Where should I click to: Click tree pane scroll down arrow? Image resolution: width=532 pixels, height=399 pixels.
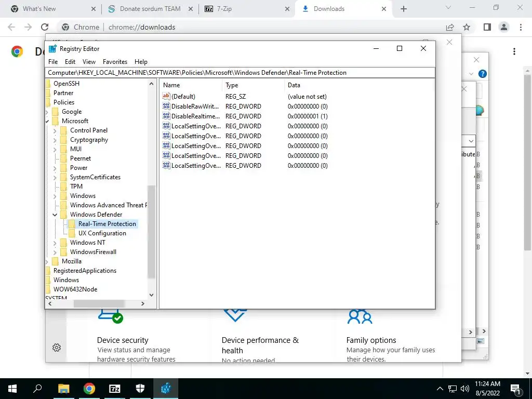tap(151, 295)
